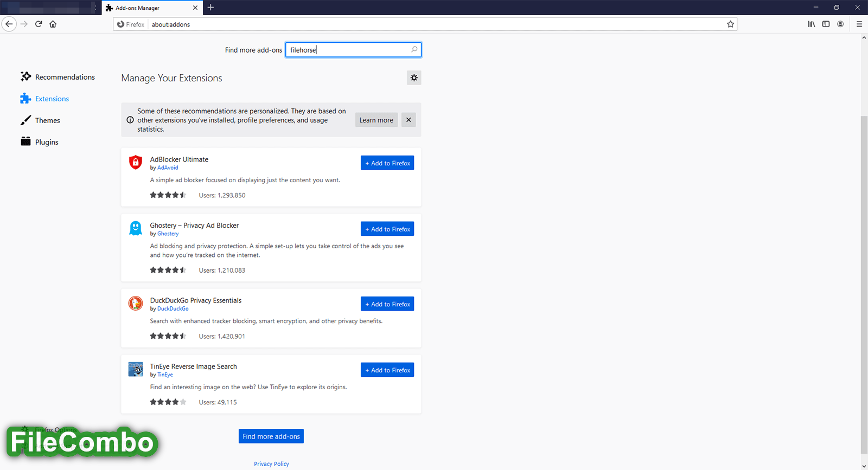Click the forward navigation arrow
This screenshot has width=868, height=470.
[24, 24]
